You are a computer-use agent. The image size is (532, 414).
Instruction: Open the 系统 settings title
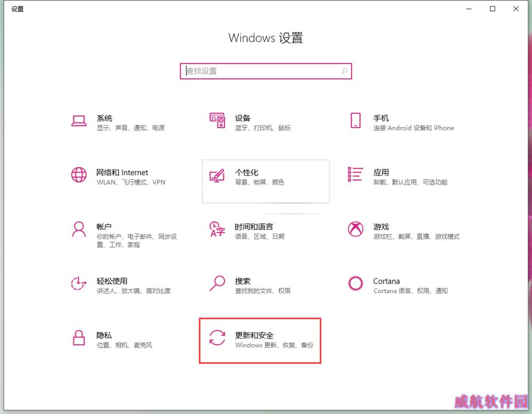tap(104, 118)
